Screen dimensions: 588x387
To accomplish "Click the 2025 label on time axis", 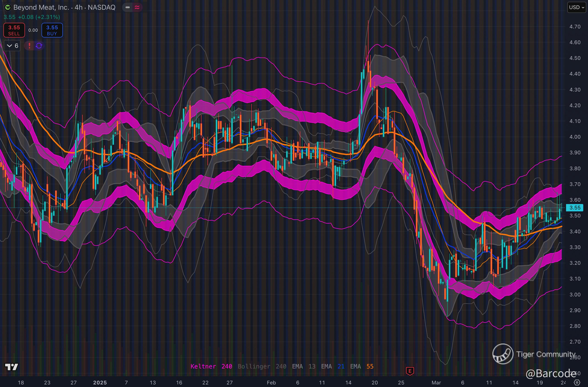I will [x=100, y=382].
